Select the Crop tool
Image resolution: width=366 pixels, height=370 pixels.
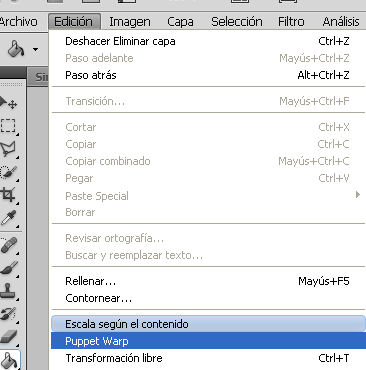pos(8,194)
